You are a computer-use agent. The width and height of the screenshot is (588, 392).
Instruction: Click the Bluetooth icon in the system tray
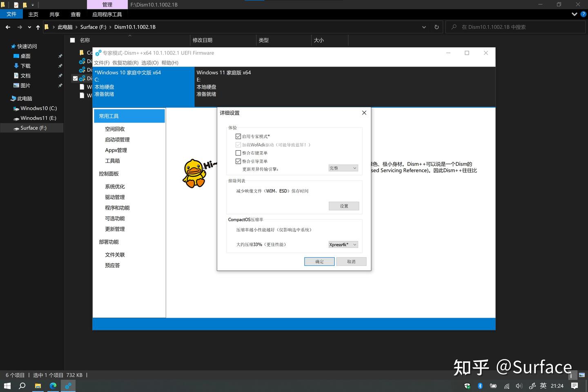click(x=480, y=385)
